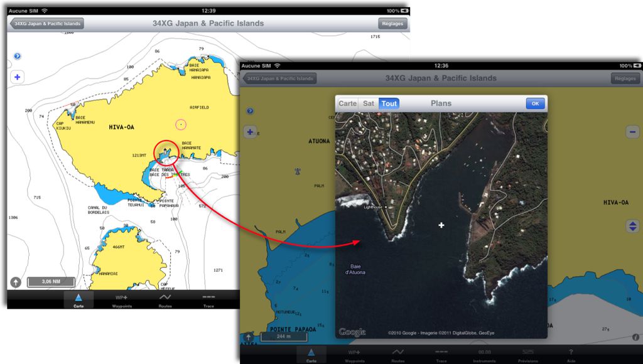Open Waypoints tab in front window toolbar
The image size is (643, 364).
tap(354, 355)
